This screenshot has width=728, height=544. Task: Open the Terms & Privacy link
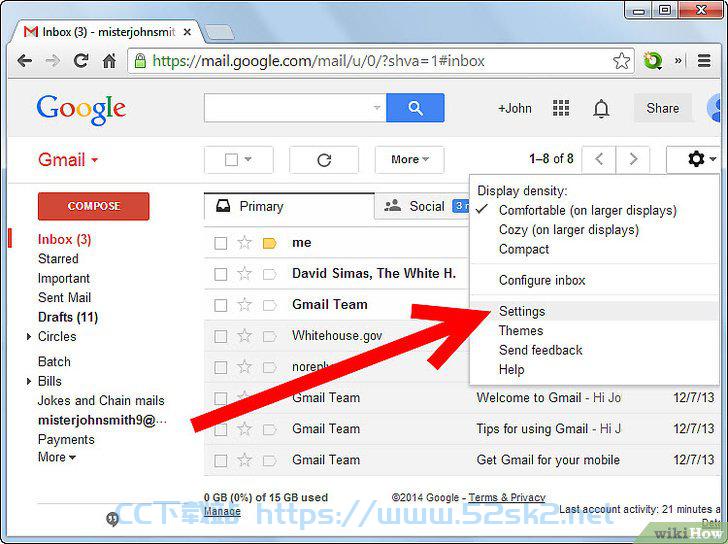pos(507,498)
